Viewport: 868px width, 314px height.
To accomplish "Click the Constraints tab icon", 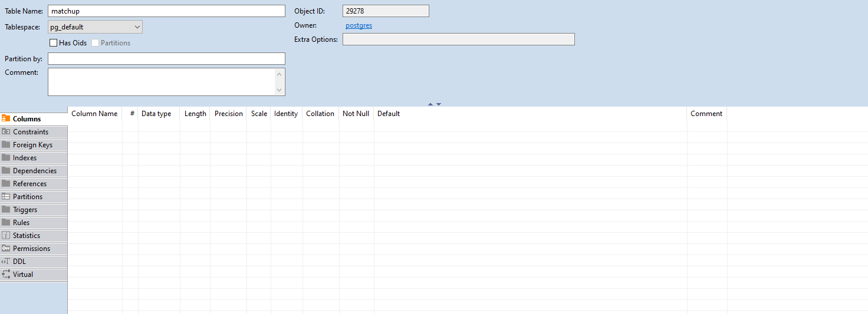I will click(6, 131).
